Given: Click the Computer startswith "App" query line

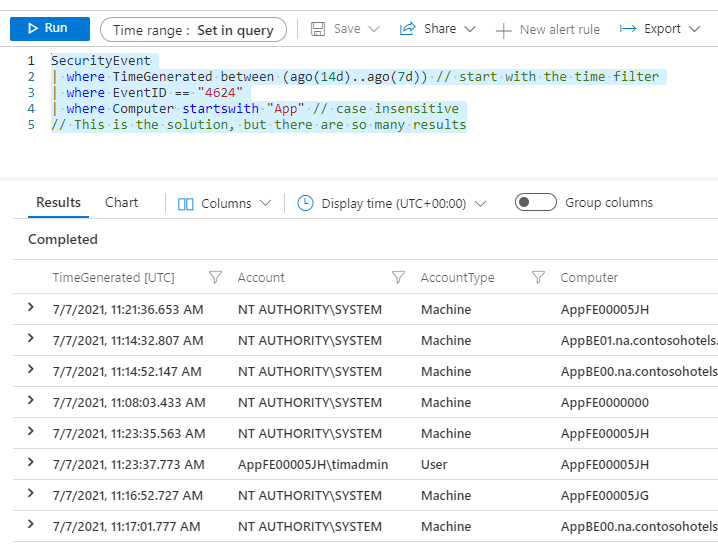Looking at the screenshot, I should pyautogui.click(x=255, y=109).
